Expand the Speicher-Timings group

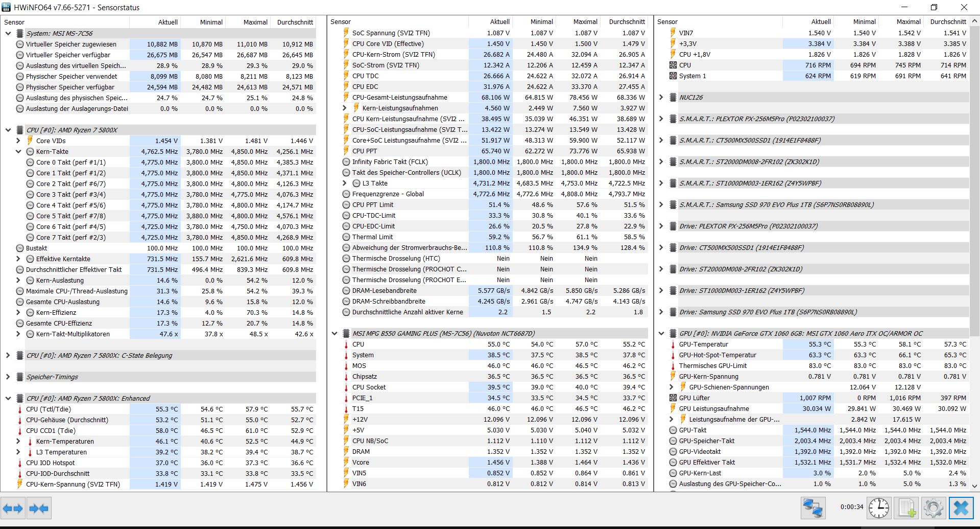point(8,377)
